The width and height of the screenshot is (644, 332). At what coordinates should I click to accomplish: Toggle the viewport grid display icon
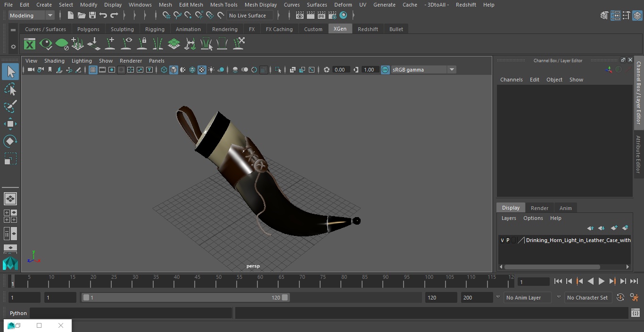pos(93,70)
